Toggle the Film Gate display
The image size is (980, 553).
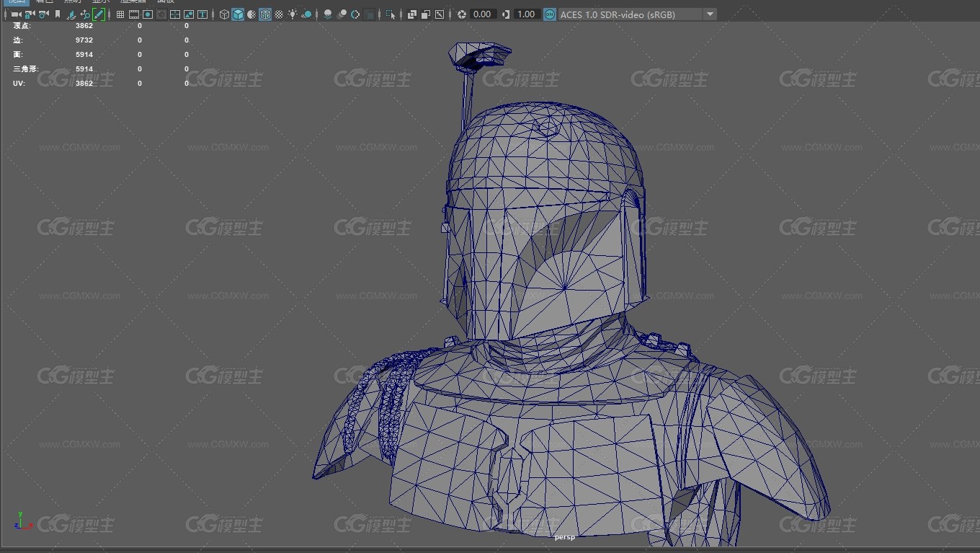click(x=134, y=14)
